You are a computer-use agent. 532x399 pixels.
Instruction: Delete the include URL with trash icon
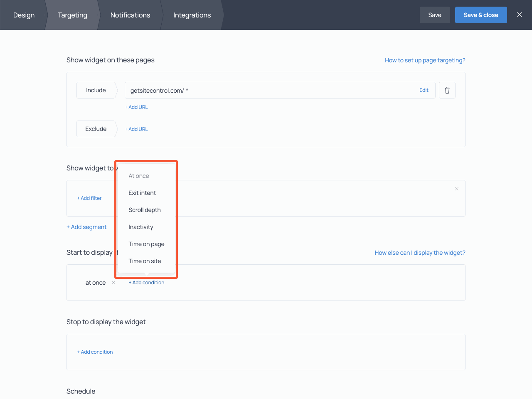click(x=447, y=90)
